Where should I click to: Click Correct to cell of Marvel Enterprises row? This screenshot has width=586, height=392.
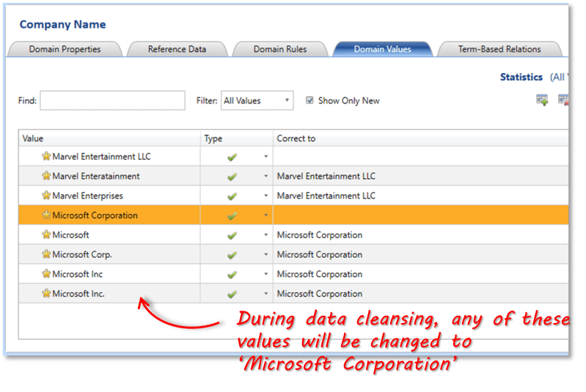click(x=421, y=196)
